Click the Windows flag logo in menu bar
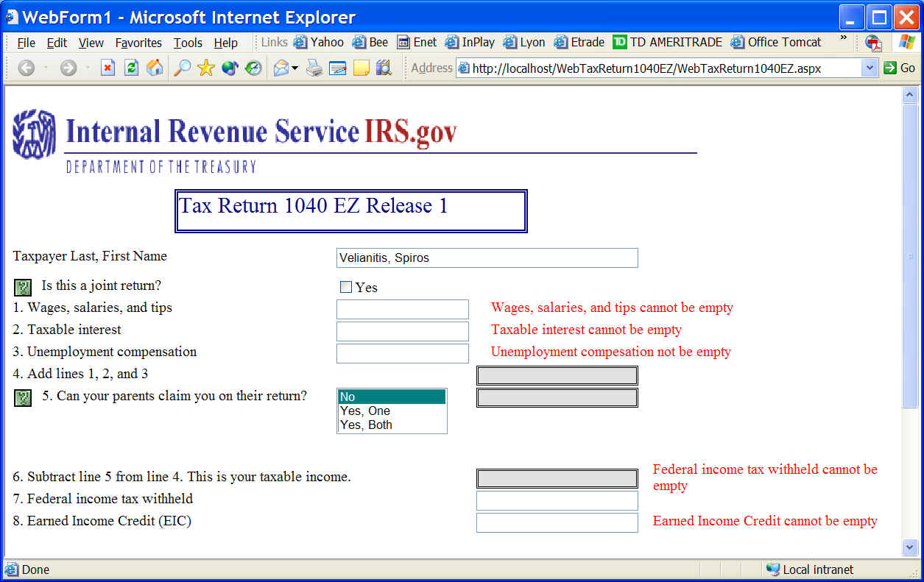 (x=906, y=42)
